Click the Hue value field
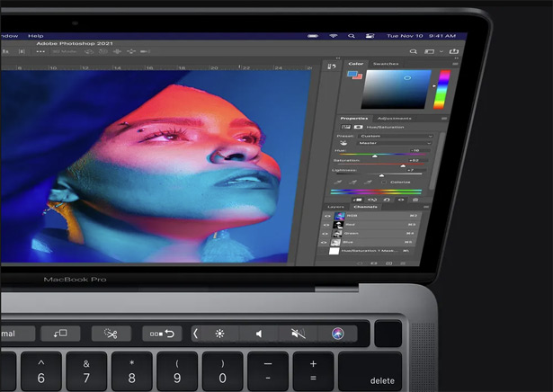 pos(419,150)
